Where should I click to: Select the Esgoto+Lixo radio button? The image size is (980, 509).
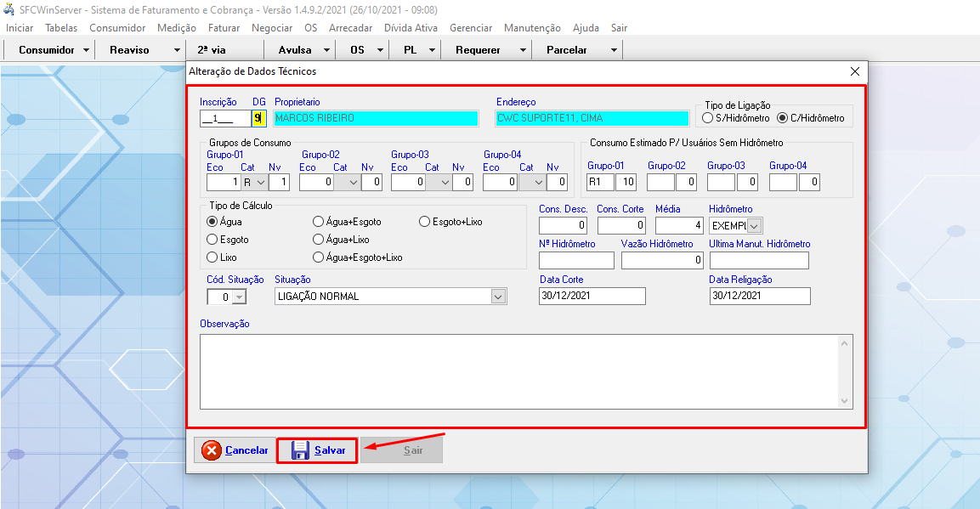click(425, 222)
